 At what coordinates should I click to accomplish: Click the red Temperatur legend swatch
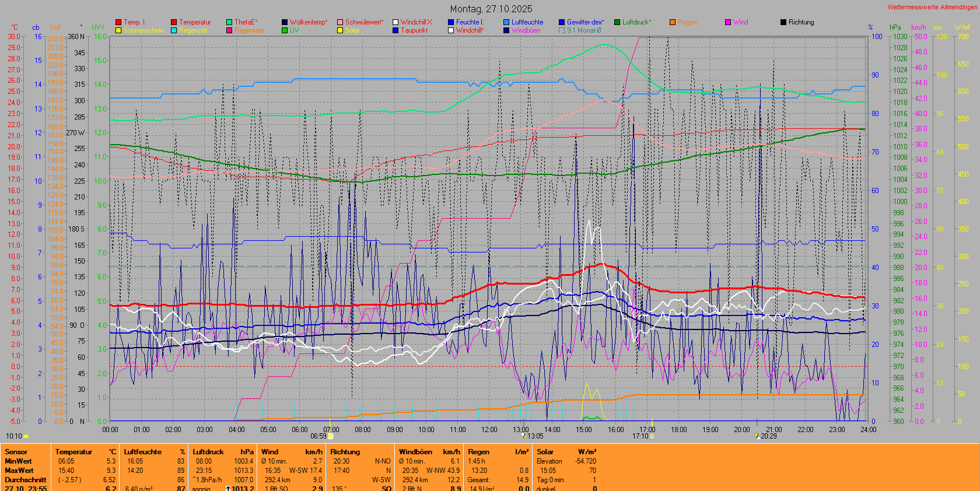pyautogui.click(x=174, y=22)
